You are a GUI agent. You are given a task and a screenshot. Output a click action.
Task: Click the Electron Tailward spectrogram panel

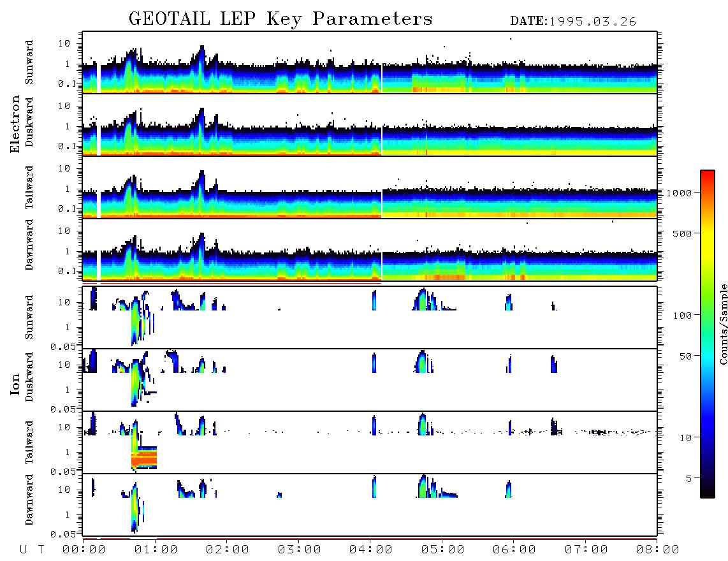(370, 187)
